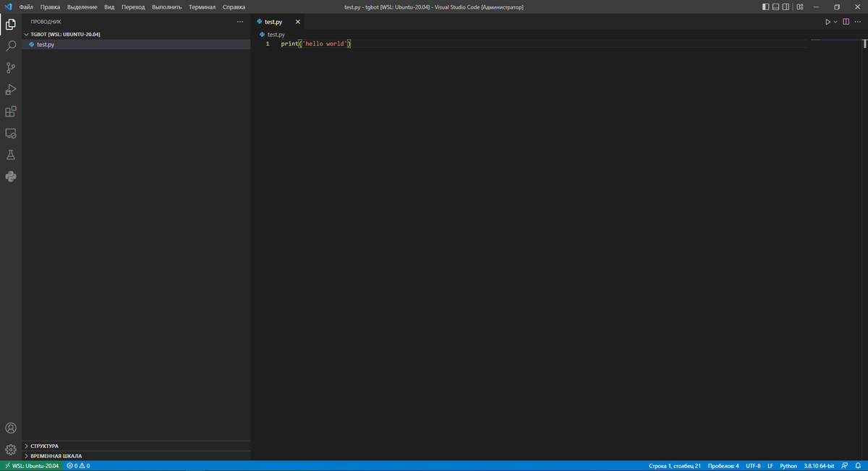Click UTF-8 encoding in the status bar
868x471 pixels.
coord(754,465)
